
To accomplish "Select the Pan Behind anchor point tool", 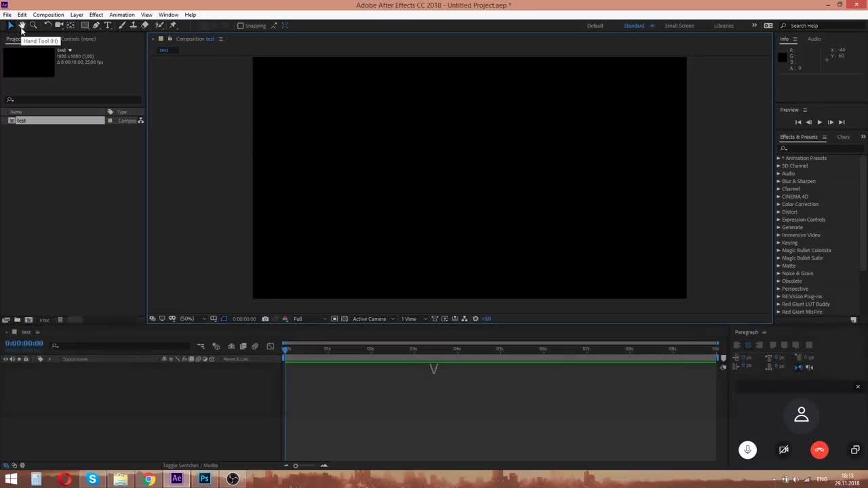I will 71,25.
